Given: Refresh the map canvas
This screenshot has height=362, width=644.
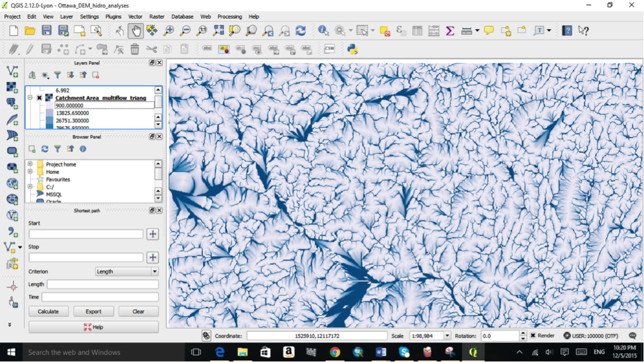Looking at the screenshot, I should [301, 30].
